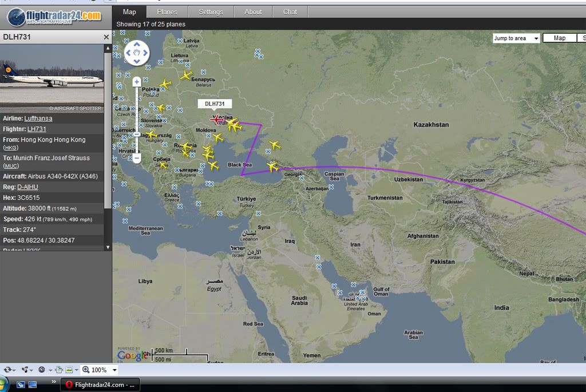Select the yellow plane on the route near Georgia
586x392 pixels.
272,167
